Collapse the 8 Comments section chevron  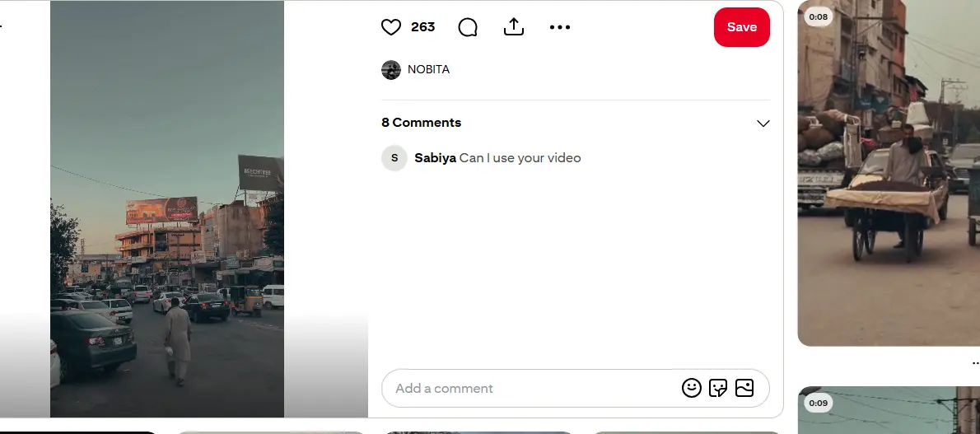coord(763,124)
